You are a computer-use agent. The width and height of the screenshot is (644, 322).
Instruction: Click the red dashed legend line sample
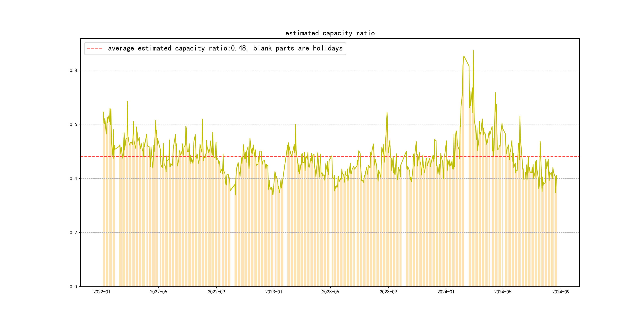[94, 48]
